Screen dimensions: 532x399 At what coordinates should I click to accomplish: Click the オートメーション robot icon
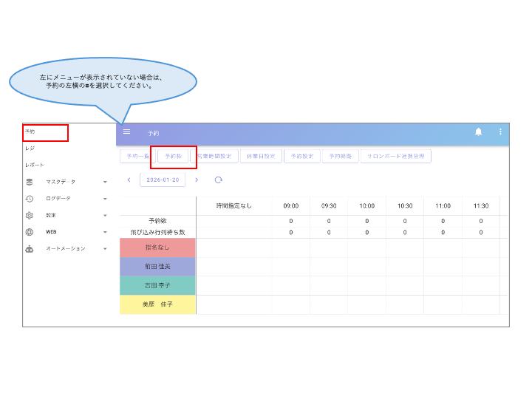point(30,249)
